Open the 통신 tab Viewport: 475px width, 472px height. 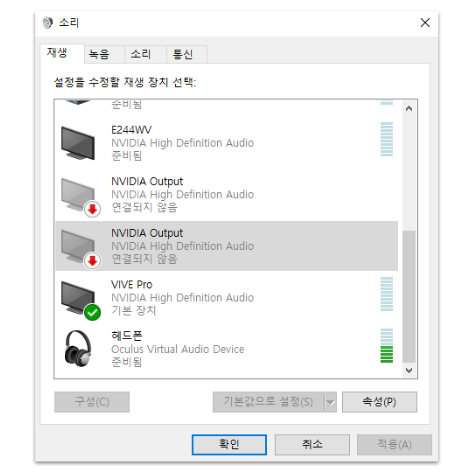pos(187,54)
